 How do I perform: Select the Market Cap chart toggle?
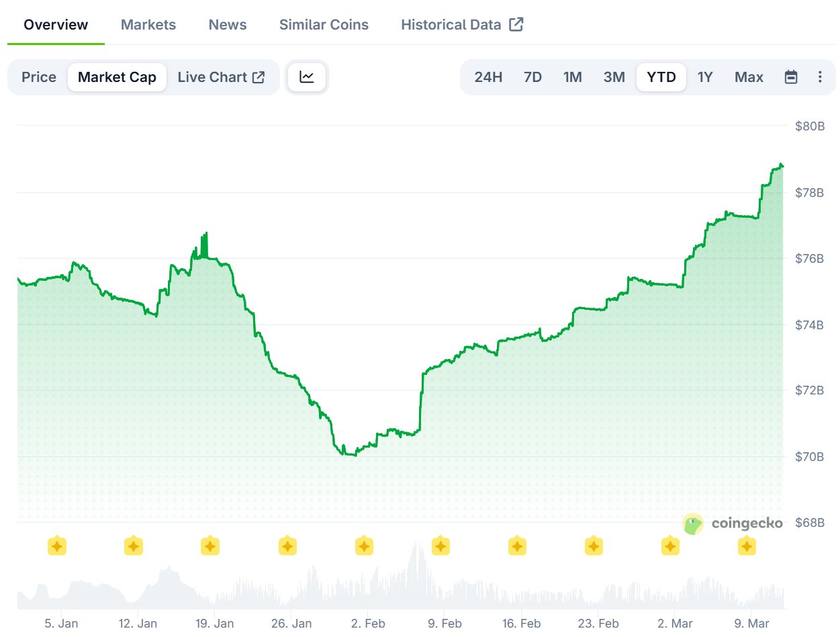pos(117,77)
